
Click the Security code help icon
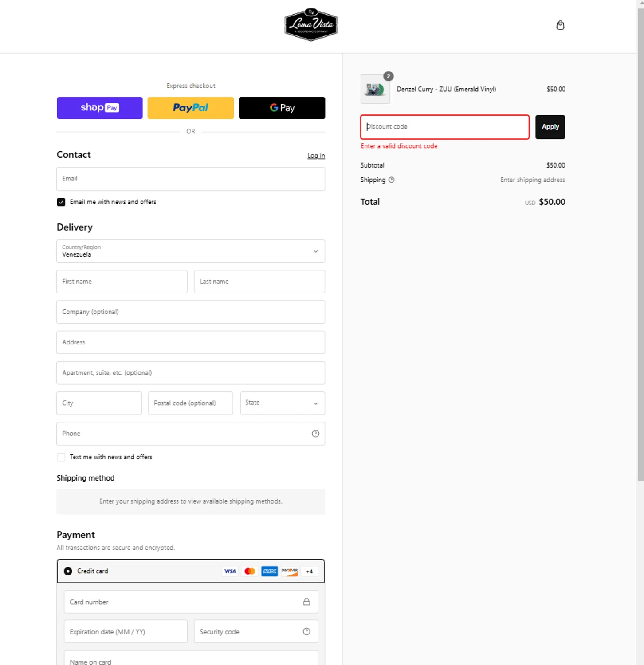[x=306, y=631]
